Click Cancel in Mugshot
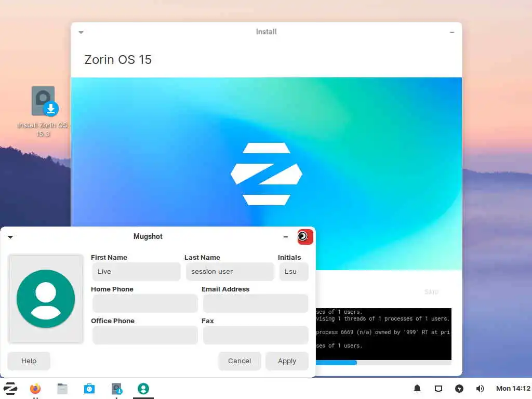The image size is (532, 399). pyautogui.click(x=240, y=361)
